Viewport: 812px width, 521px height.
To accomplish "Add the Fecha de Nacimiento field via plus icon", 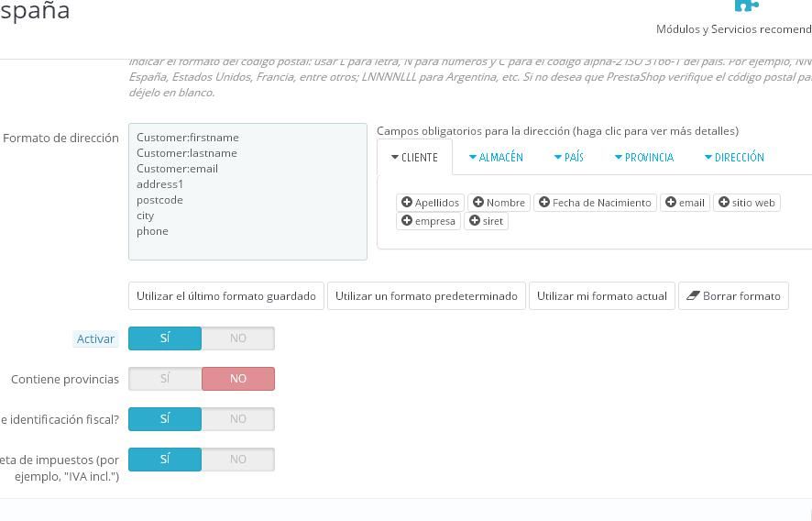I will coord(544,202).
